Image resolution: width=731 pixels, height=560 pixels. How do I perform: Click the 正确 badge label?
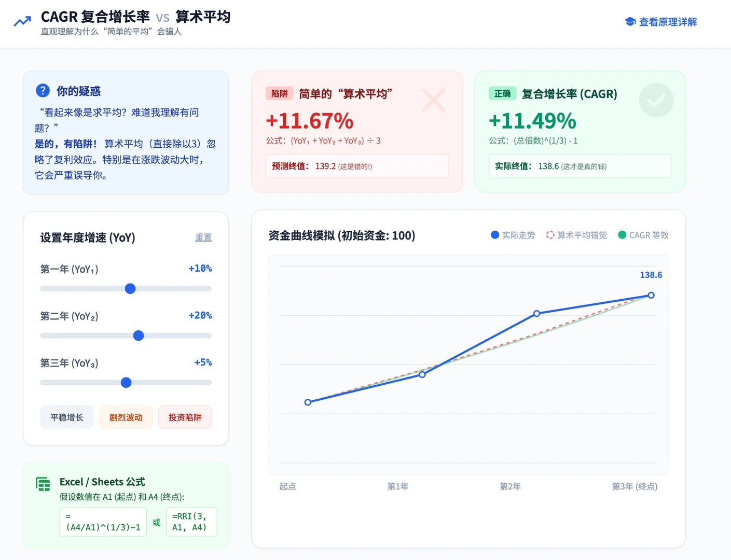point(502,93)
